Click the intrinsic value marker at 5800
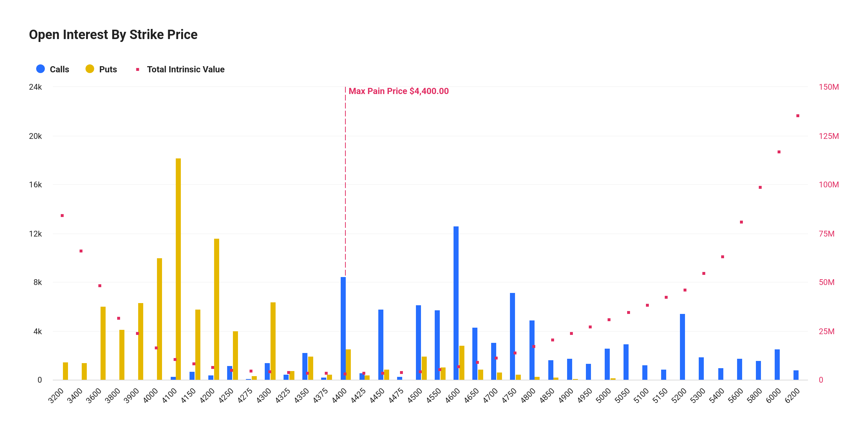 pyautogui.click(x=760, y=187)
